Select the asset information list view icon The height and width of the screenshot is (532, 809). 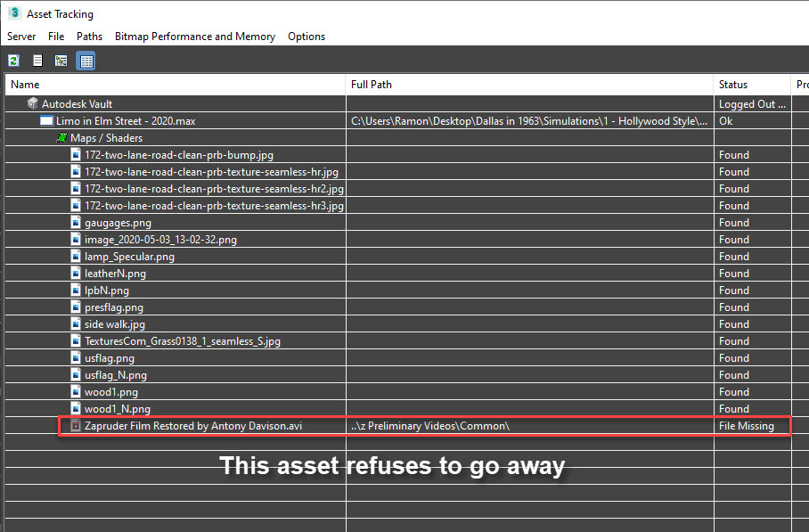point(37,61)
